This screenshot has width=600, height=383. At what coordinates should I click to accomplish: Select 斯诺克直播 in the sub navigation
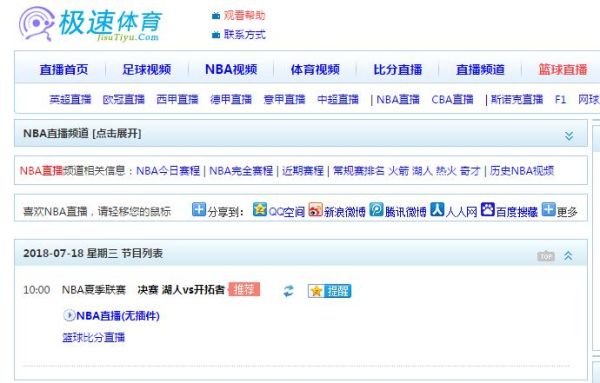click(517, 99)
